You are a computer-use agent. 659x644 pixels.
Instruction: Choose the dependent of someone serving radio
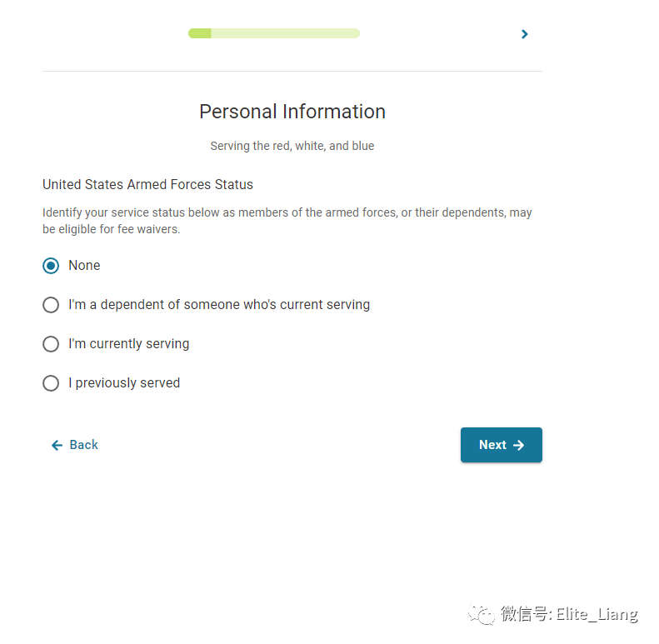pos(51,305)
